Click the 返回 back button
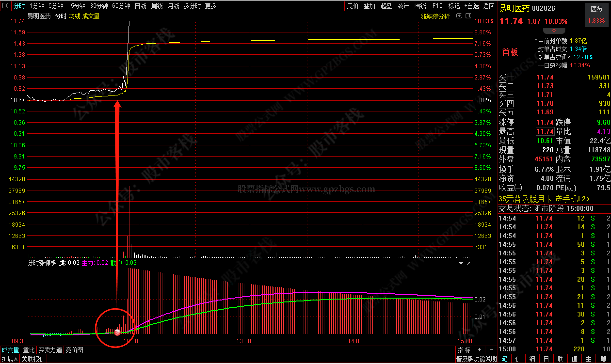This screenshot has width=611, height=364. pos(488,6)
